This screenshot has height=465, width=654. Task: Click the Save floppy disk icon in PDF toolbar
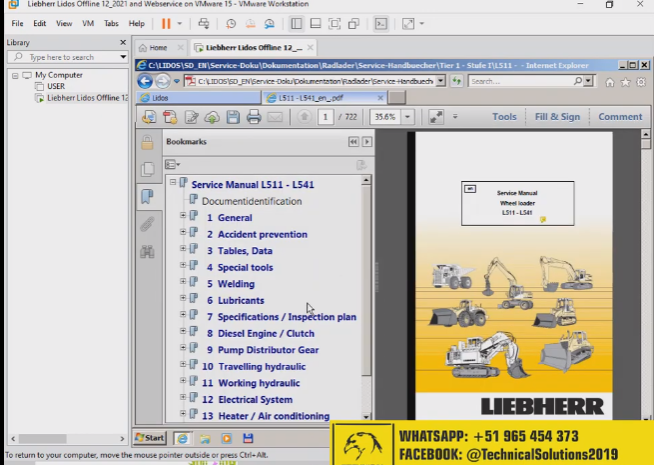[x=233, y=117]
